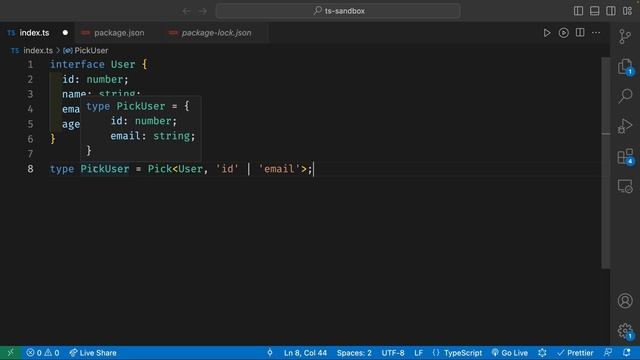The height and width of the screenshot is (360, 640).
Task: Open the Source Control view
Action: point(624,36)
